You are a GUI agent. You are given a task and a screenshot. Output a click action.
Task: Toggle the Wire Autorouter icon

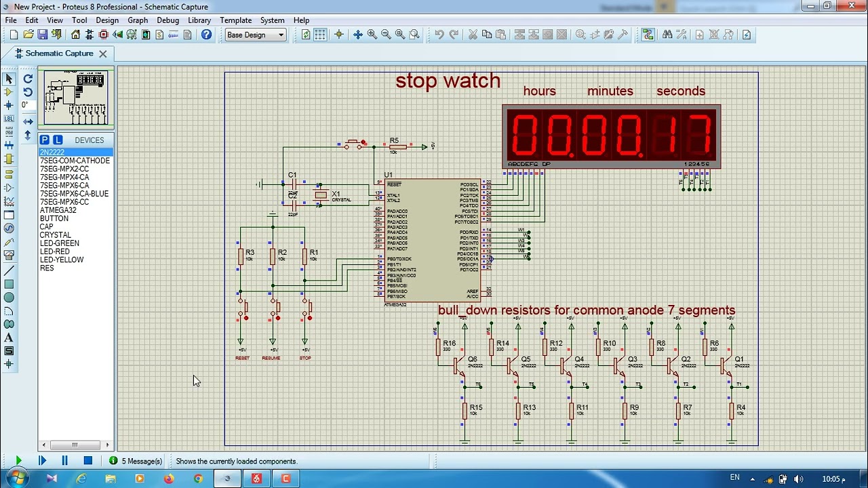648,35
